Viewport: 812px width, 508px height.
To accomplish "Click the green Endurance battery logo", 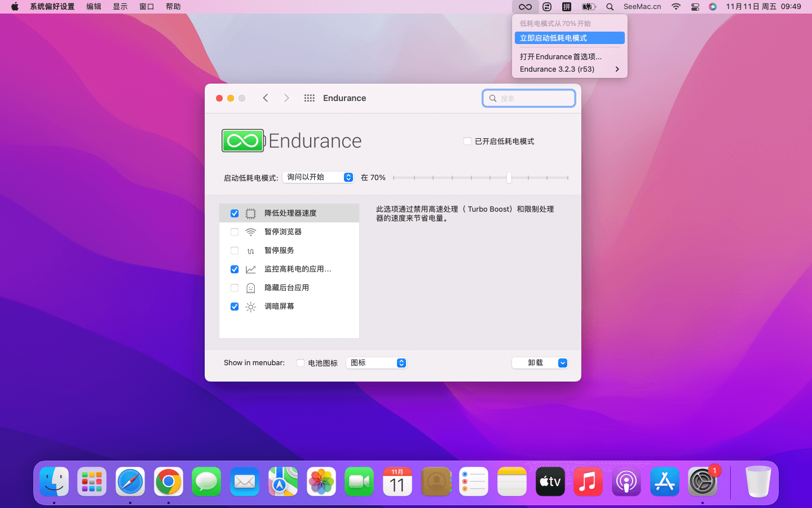I will click(243, 141).
